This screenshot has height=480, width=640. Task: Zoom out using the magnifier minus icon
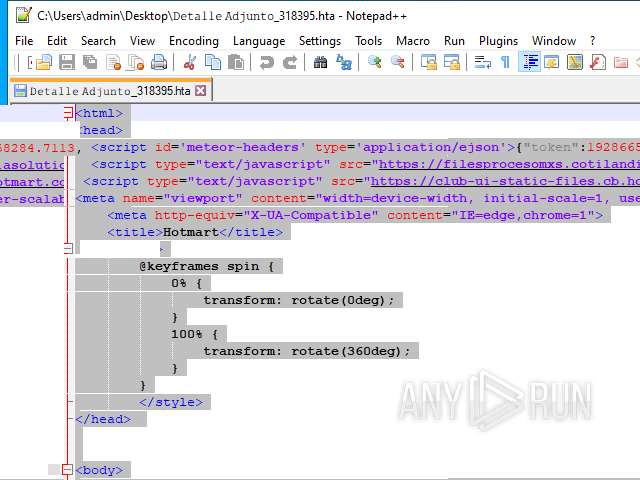[x=398, y=62]
